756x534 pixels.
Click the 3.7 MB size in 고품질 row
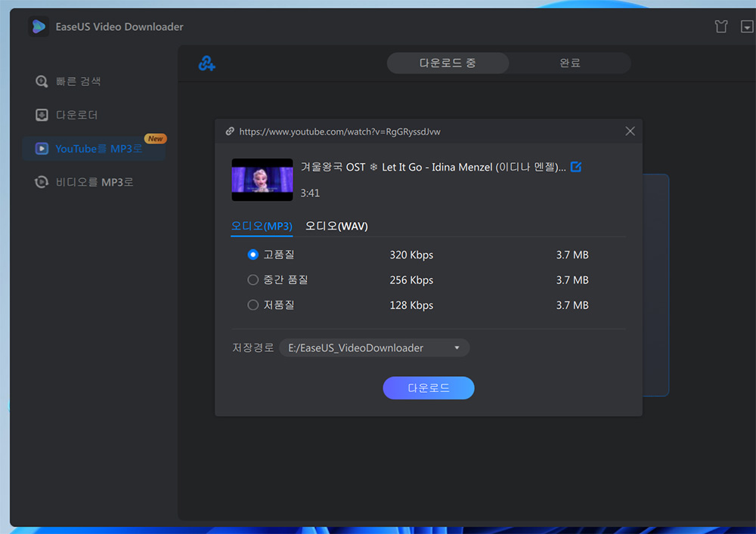point(572,255)
